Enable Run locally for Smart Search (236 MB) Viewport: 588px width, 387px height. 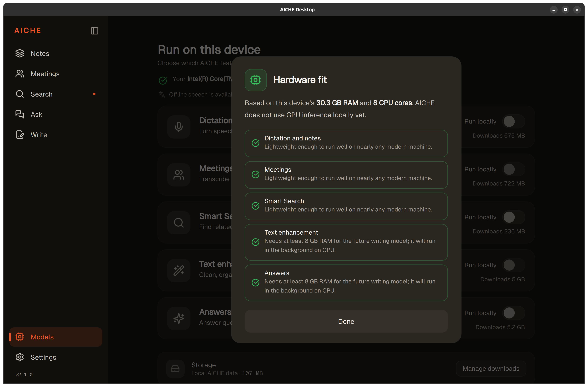[514, 217]
